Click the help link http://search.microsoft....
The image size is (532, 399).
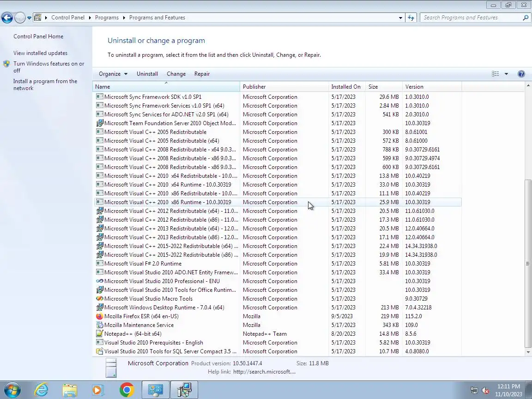pyautogui.click(x=264, y=372)
